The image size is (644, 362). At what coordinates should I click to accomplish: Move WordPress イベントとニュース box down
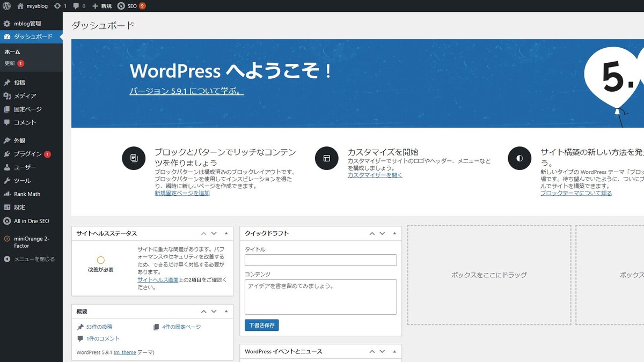click(x=382, y=352)
